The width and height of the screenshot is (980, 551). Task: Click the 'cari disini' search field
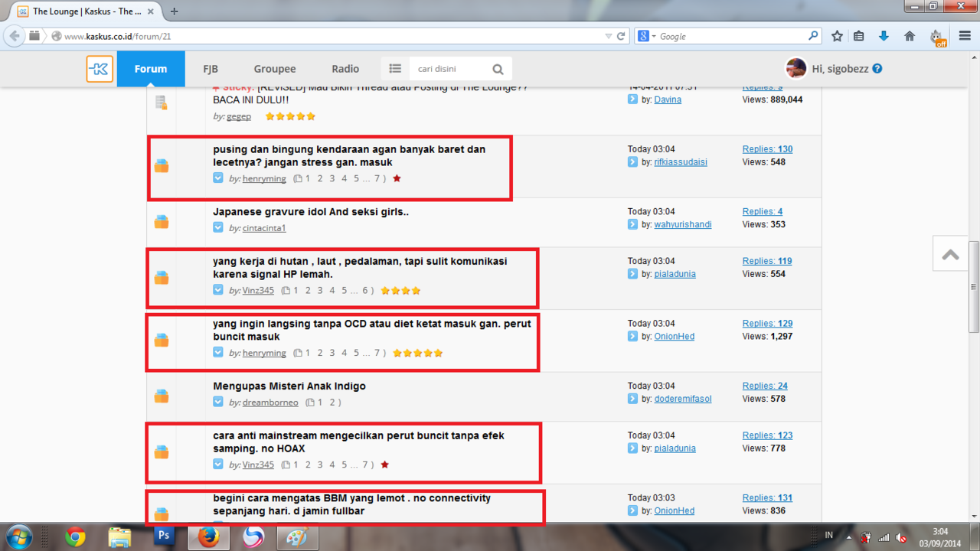click(448, 69)
